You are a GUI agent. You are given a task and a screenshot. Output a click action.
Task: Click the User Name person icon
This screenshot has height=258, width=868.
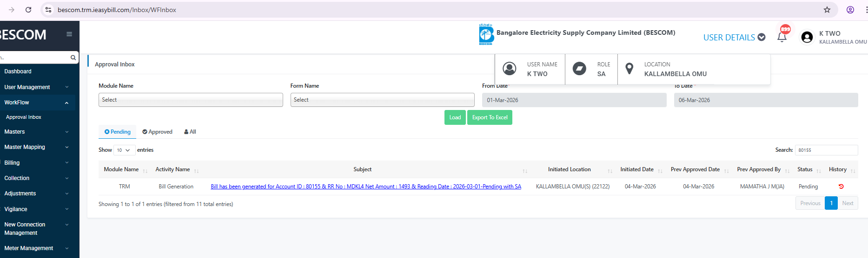510,69
